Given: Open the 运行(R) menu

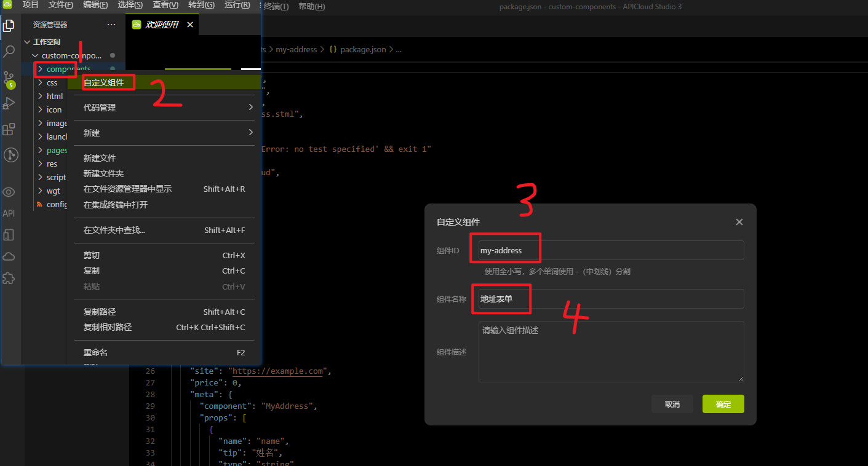Looking at the screenshot, I should click(237, 5).
